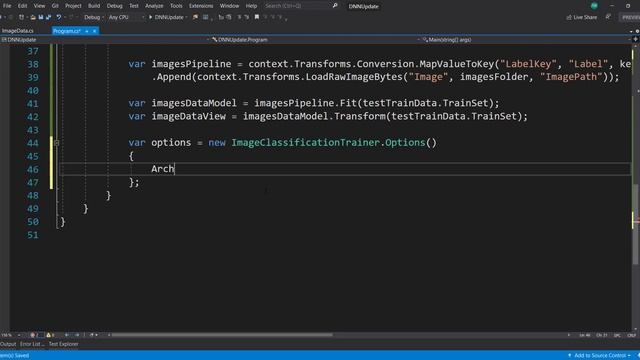Click navigate backward arrow in editor footer
Viewport: 640px width, 360px height.
(x=67, y=335)
